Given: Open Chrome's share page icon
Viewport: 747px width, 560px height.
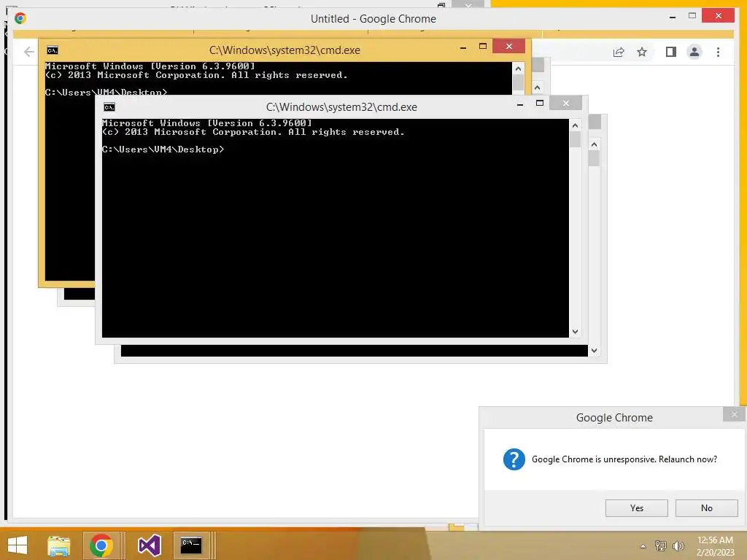Looking at the screenshot, I should click(619, 52).
